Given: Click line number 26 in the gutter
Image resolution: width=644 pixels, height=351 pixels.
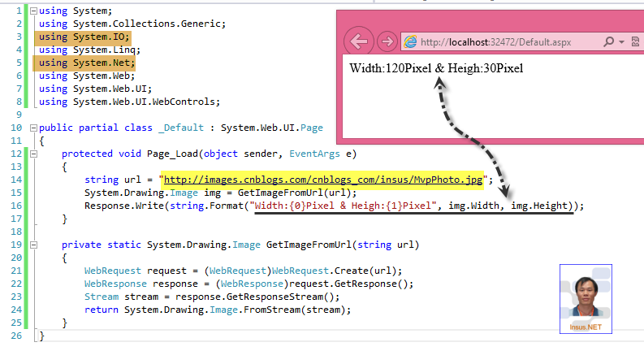Looking at the screenshot, I should (16, 336).
